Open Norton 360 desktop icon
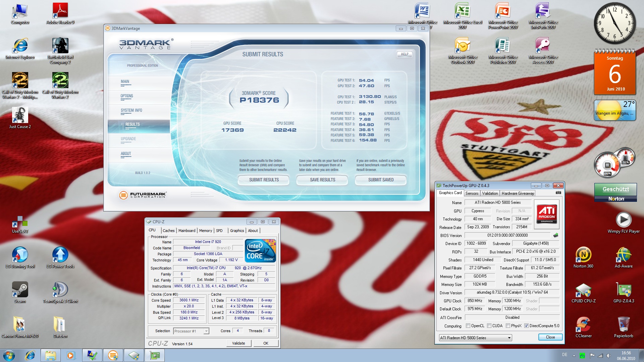 click(583, 258)
